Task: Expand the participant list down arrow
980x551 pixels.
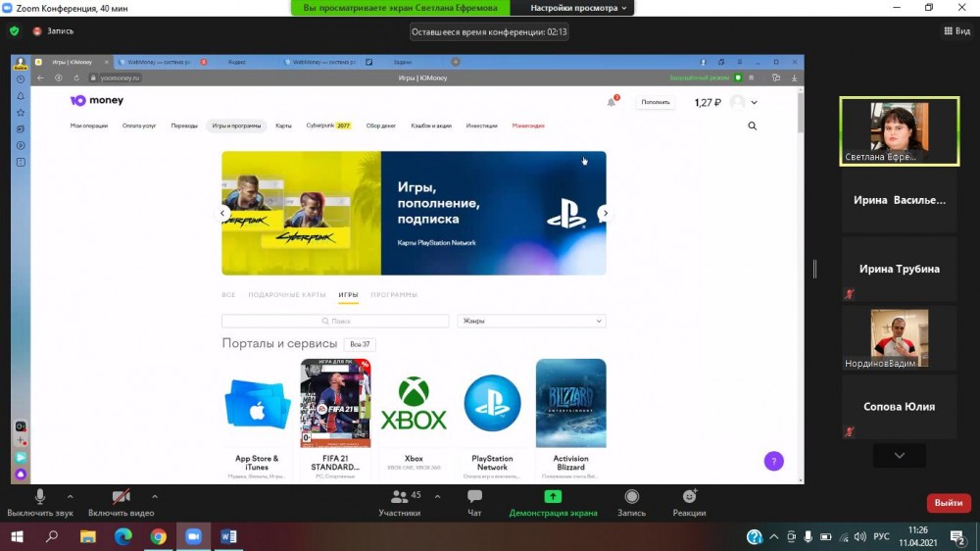Action: (899, 455)
